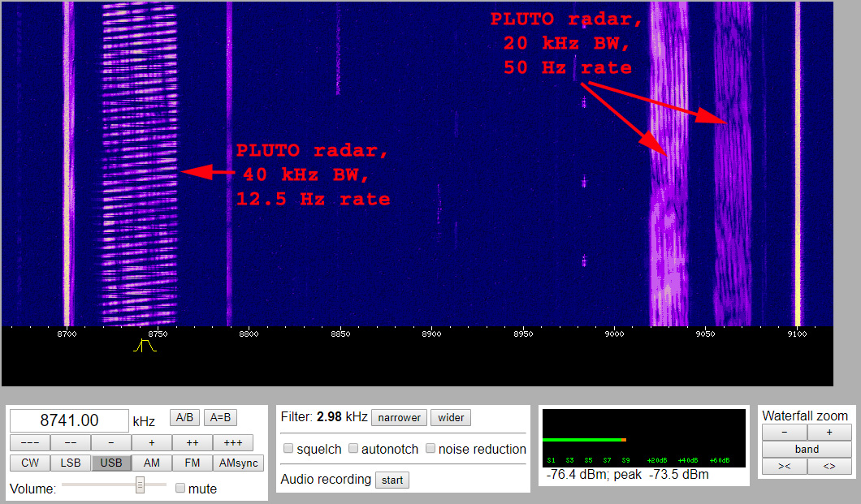
Task: Click the green S-meter signal strength bar
Action: point(584,440)
